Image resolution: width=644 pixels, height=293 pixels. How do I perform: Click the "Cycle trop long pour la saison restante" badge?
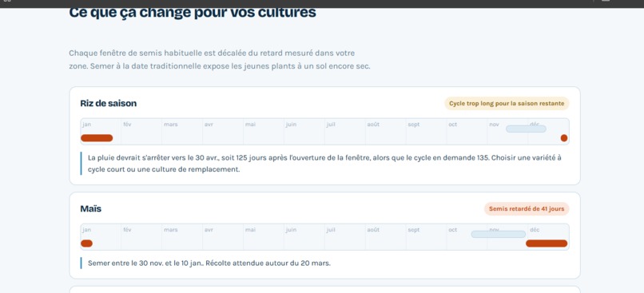[x=507, y=104]
